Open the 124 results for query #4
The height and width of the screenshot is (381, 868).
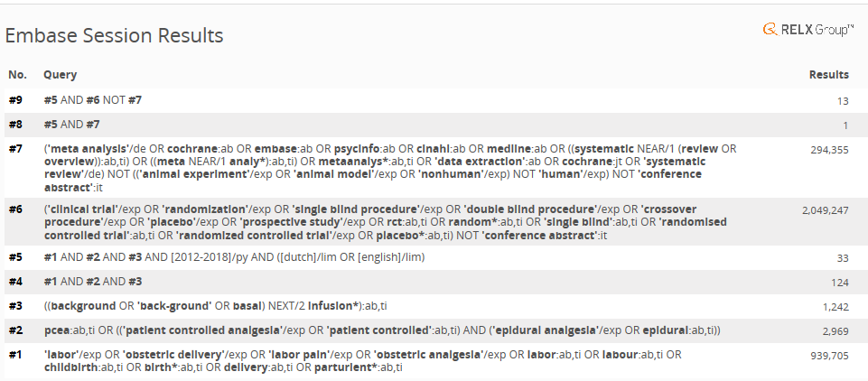click(839, 283)
